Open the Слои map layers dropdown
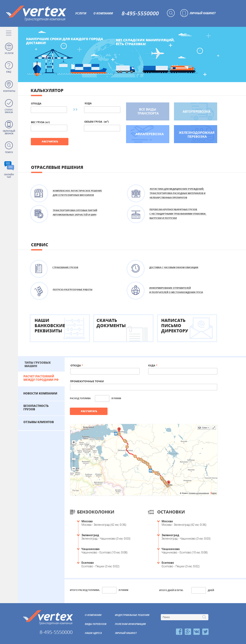The height and width of the screenshot is (644, 246). [x=204, y=427]
